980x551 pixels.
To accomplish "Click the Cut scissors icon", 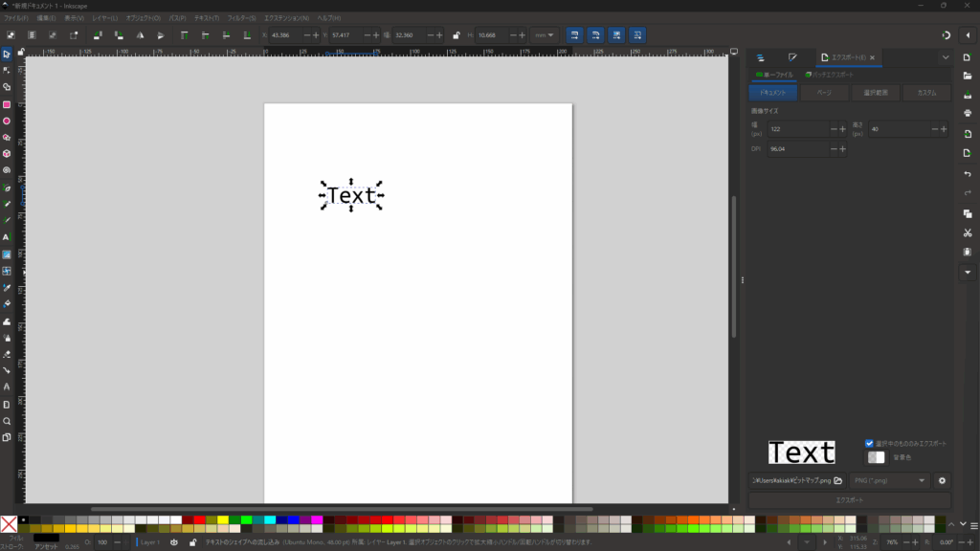I will pyautogui.click(x=968, y=232).
